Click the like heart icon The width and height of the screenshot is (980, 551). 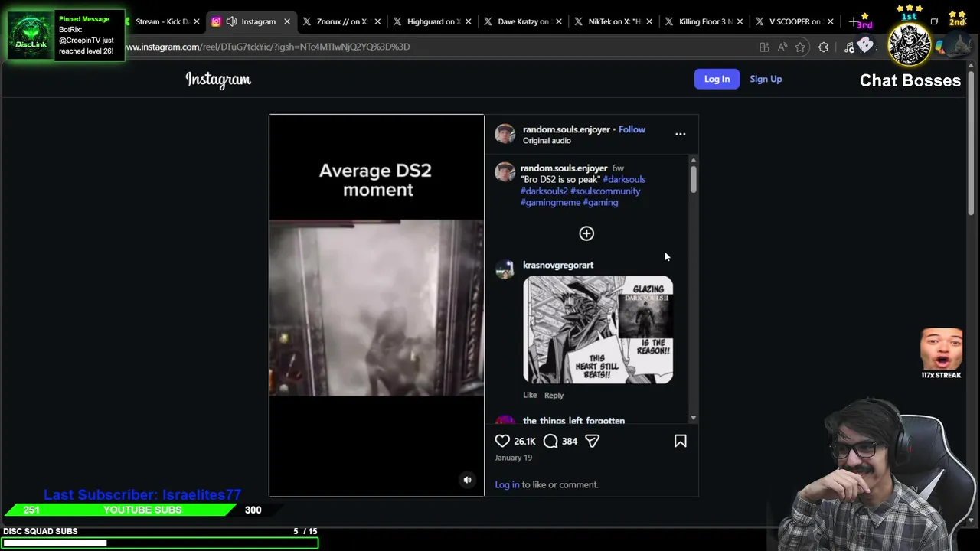[502, 441]
